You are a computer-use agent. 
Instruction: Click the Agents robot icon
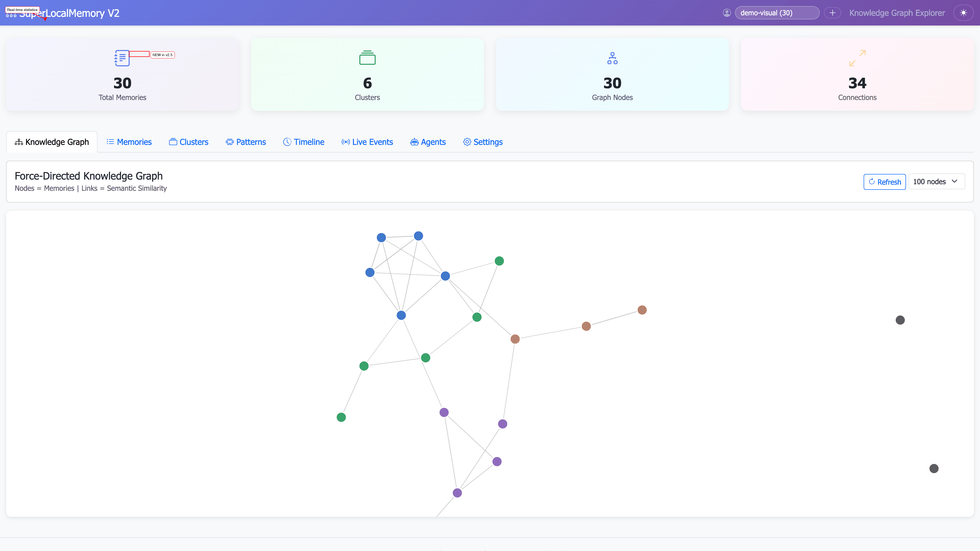pos(414,142)
